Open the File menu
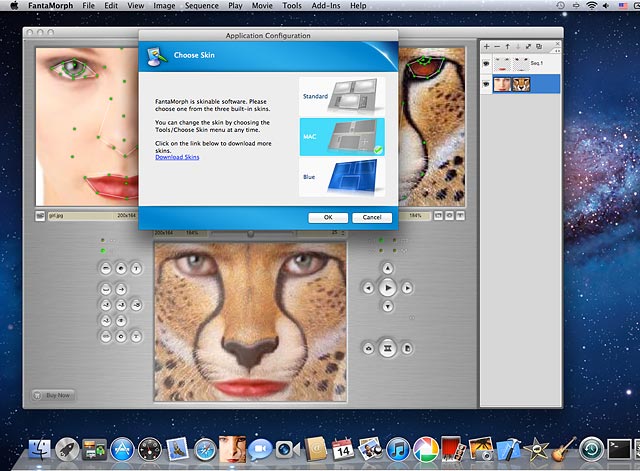The height and width of the screenshot is (471, 640). click(88, 6)
